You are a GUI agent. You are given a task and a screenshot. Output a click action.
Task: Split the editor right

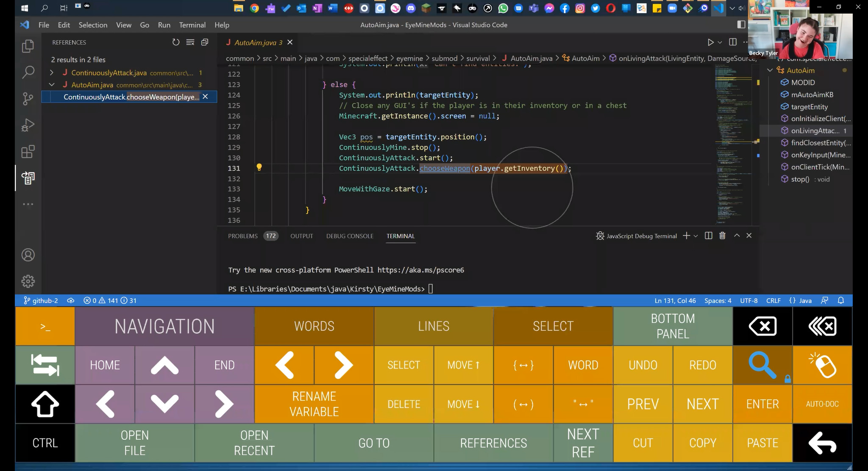(x=733, y=42)
